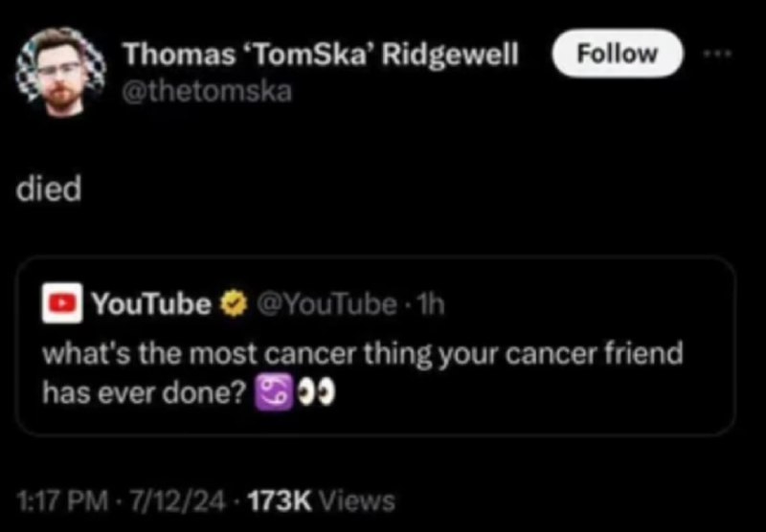Image resolution: width=766 pixels, height=532 pixels.
Task: Open the @YouTube handle in quoted tweet
Action: pos(326,304)
